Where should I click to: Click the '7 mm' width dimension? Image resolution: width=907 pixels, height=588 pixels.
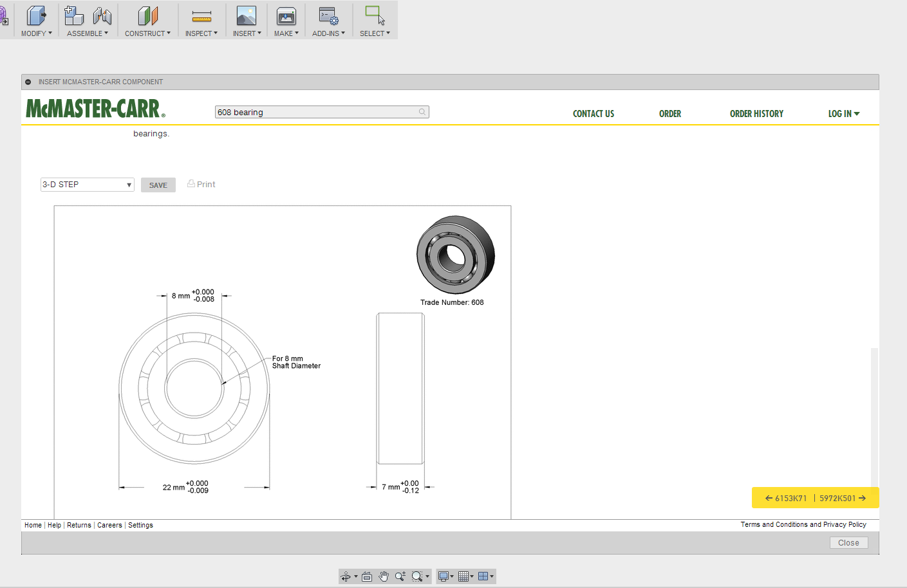point(400,487)
